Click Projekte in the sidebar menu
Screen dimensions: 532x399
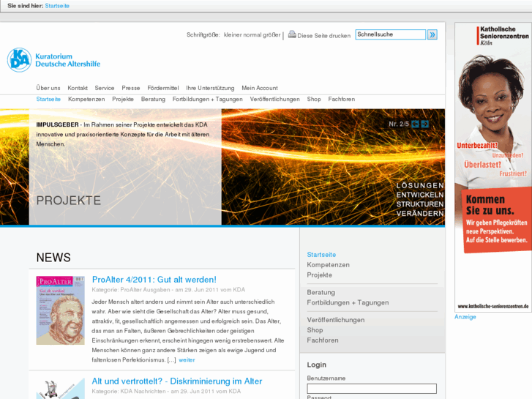[319, 275]
